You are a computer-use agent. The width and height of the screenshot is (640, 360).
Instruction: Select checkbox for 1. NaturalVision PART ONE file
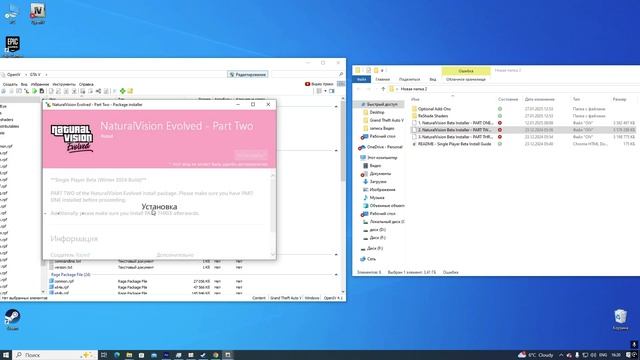pyautogui.click(x=414, y=123)
